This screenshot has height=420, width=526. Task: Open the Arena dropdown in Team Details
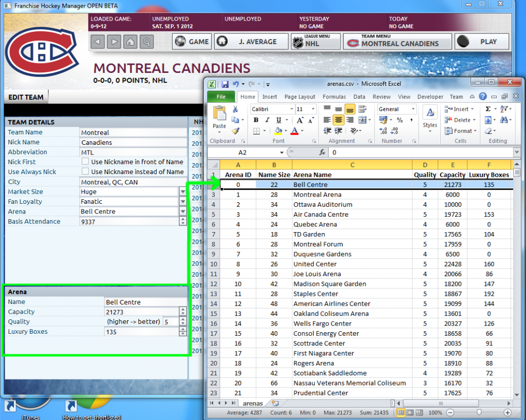pos(183,212)
